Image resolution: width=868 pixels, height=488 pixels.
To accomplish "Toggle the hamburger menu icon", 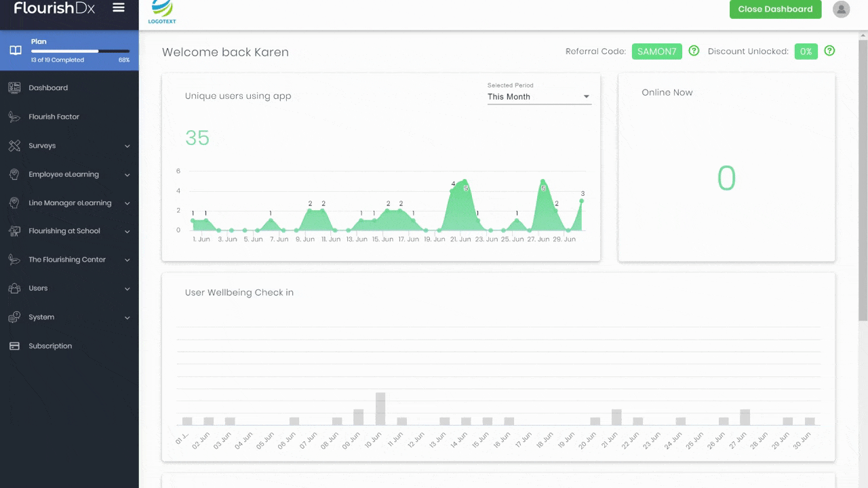I will 119,7.
